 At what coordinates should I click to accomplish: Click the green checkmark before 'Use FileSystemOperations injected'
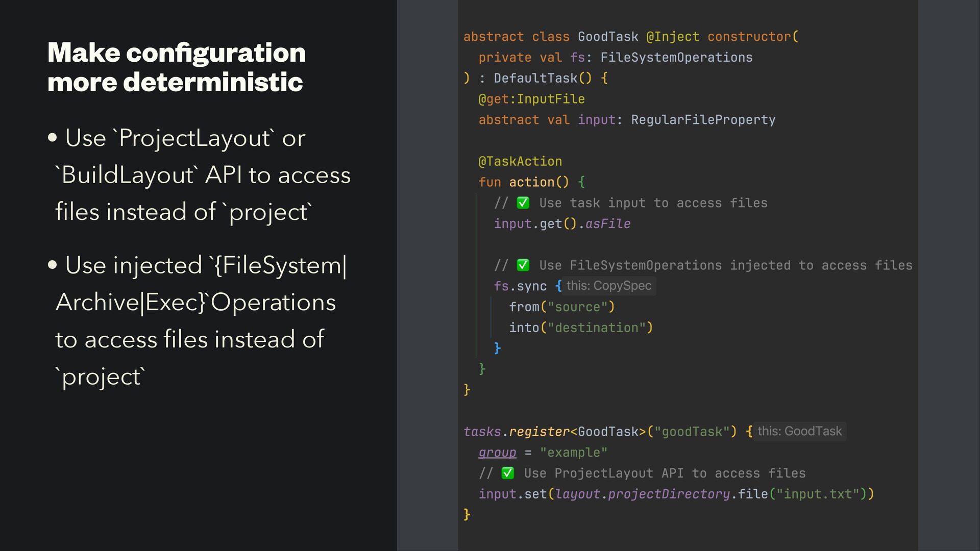click(x=523, y=265)
